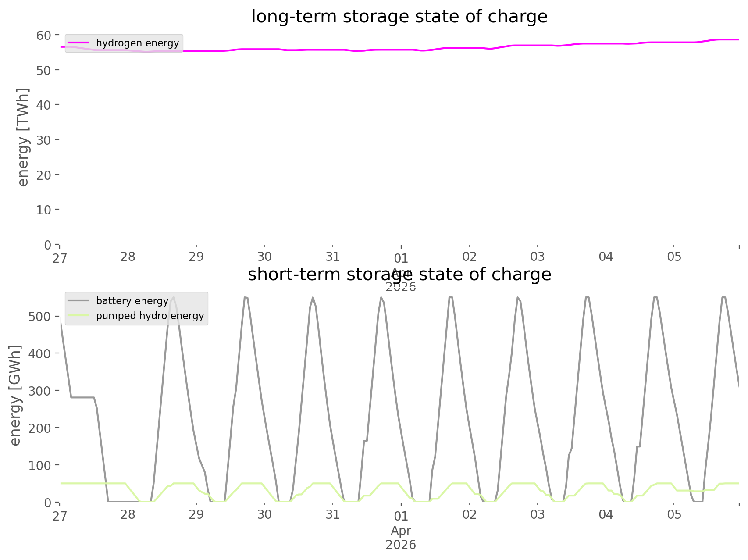
Task: Select the magenta hydrogen legend line swatch
Action: coord(79,43)
